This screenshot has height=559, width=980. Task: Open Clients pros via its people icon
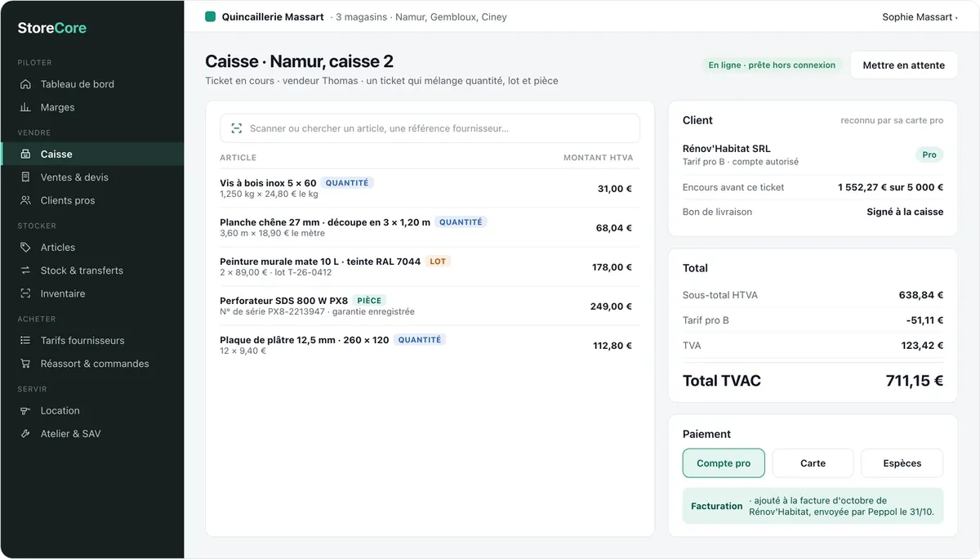pyautogui.click(x=25, y=200)
